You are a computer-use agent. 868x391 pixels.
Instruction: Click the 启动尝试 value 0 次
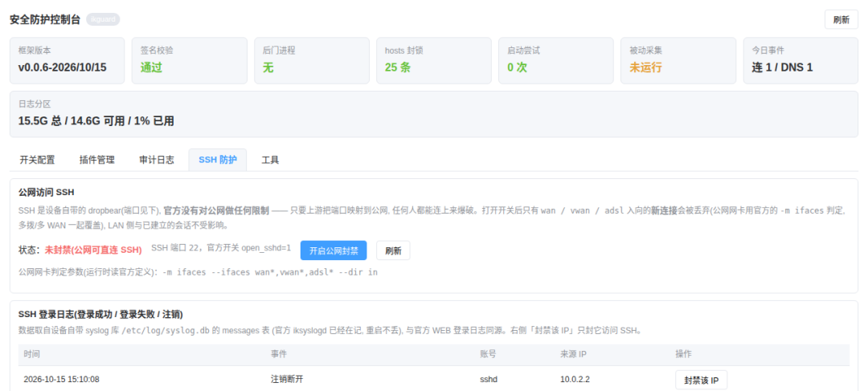(518, 68)
